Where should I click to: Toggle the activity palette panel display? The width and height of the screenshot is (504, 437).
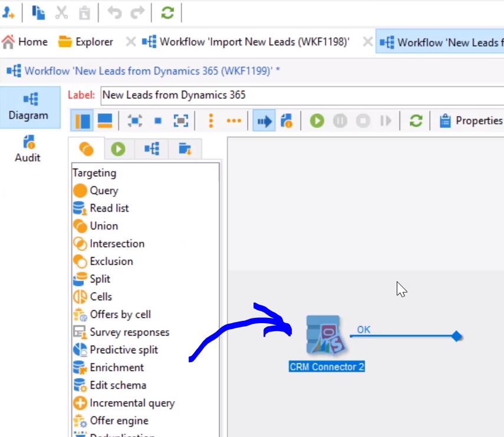83,121
